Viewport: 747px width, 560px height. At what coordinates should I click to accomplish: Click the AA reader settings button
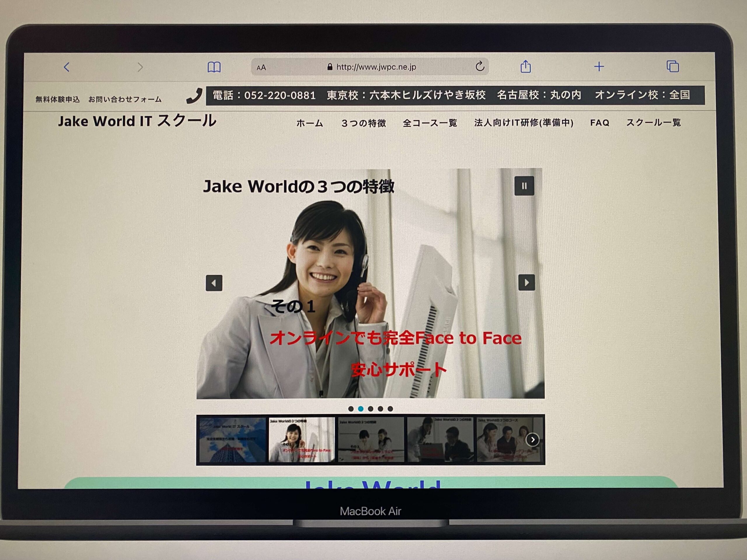click(x=261, y=68)
